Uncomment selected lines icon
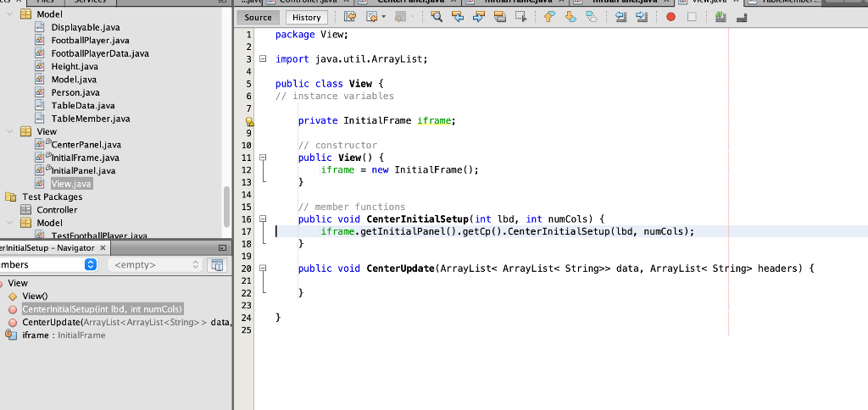This screenshot has width=868, height=410. tap(743, 17)
